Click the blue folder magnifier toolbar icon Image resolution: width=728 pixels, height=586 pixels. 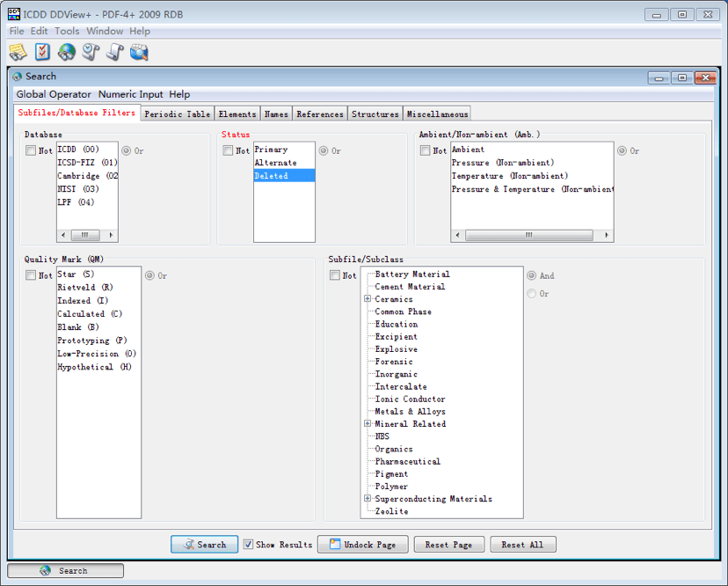[x=139, y=53]
